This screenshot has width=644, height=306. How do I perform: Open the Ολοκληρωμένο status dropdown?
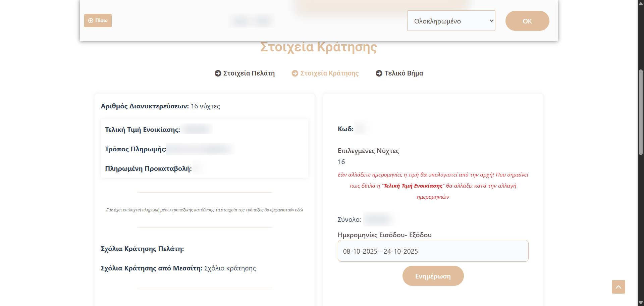(x=451, y=21)
